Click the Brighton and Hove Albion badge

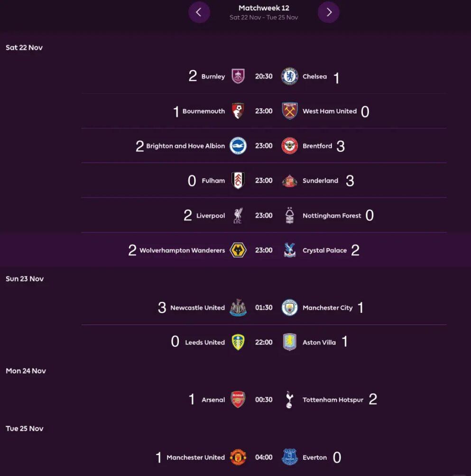point(238,146)
